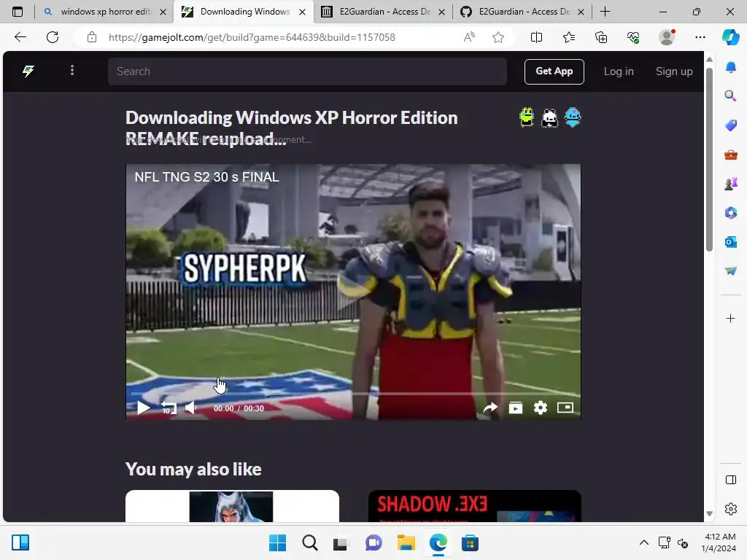Open sidebar notifications bell

click(x=730, y=67)
